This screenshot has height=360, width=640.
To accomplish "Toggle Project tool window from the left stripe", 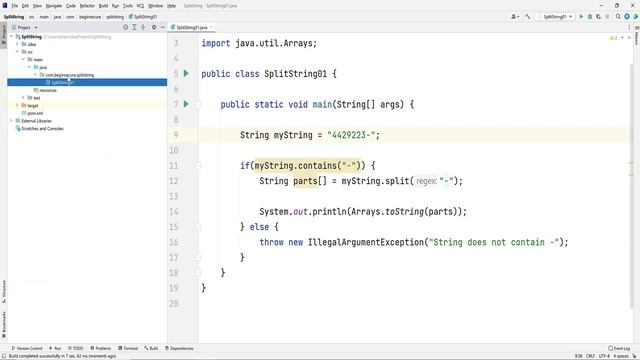I will 3,35.
